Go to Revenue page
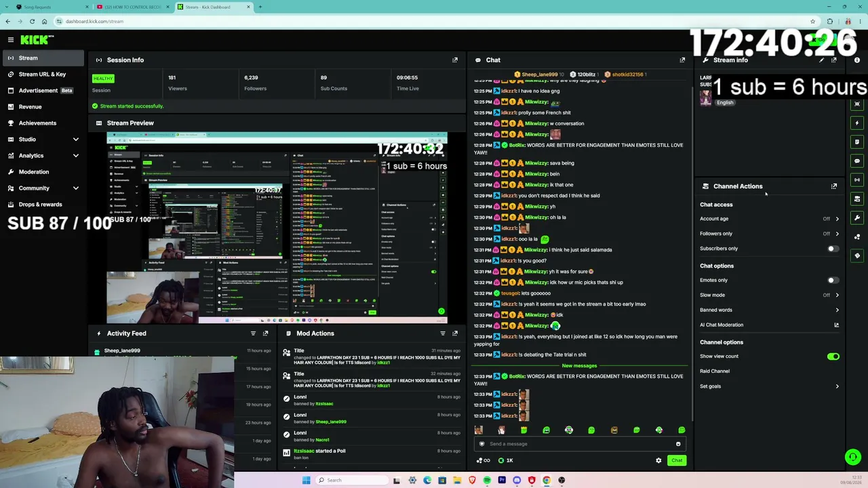 42,106
